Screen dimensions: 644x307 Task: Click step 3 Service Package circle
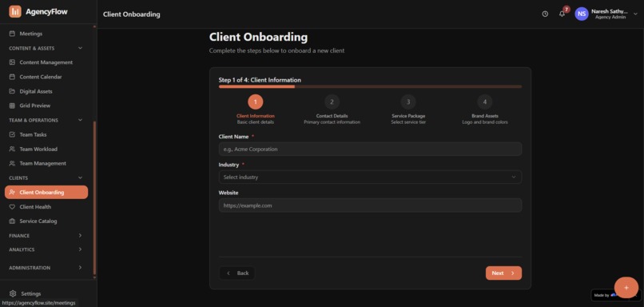(408, 102)
